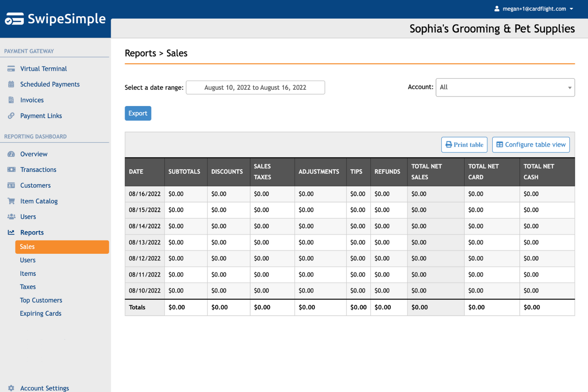Viewport: 588px width, 392px height.
Task: Open the Expiring Cards report link
Action: pyautogui.click(x=41, y=313)
